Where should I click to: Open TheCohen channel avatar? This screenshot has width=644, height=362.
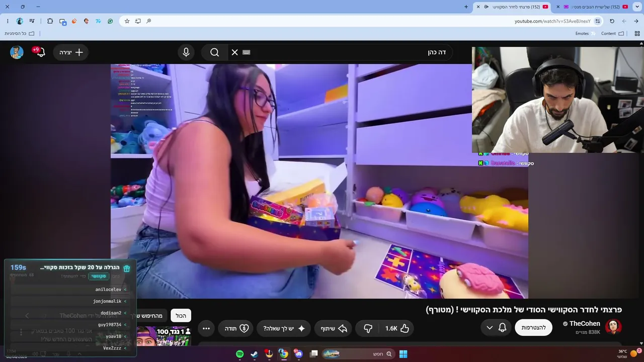[x=613, y=327]
